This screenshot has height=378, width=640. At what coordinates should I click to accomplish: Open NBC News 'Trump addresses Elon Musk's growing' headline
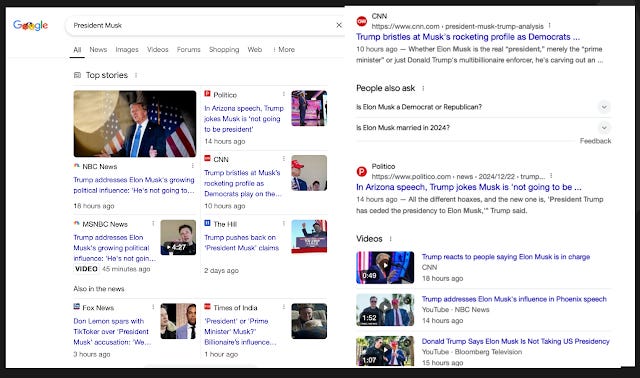[x=134, y=185]
